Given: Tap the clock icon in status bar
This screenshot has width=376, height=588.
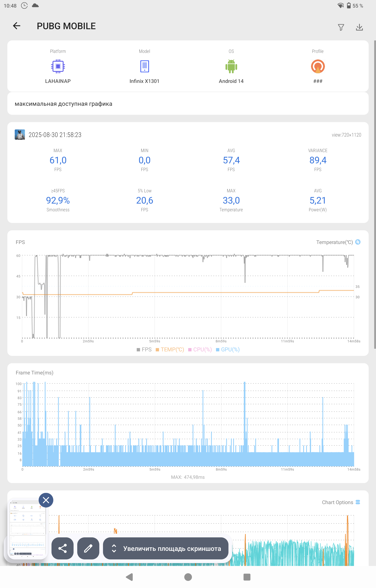Looking at the screenshot, I should point(24,5).
